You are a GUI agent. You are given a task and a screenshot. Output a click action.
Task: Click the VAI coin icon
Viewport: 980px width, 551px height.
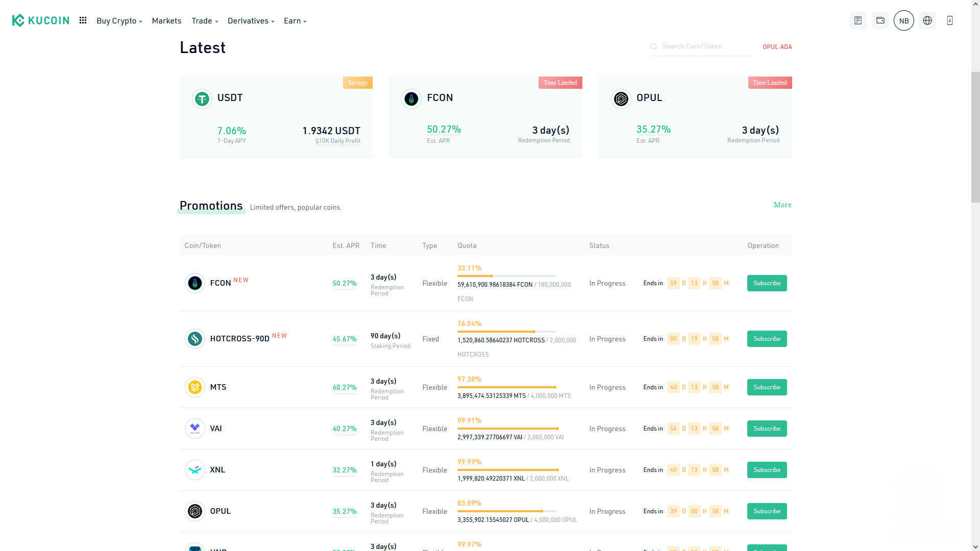(x=195, y=429)
